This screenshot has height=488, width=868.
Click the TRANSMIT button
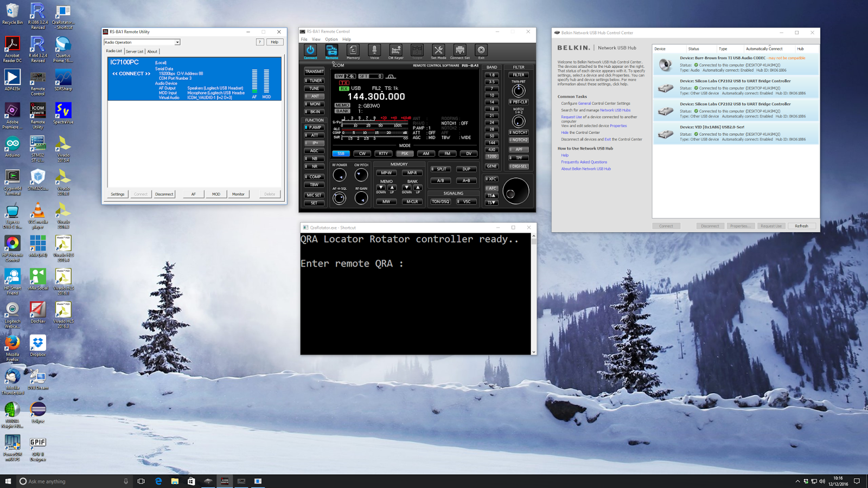coord(314,71)
